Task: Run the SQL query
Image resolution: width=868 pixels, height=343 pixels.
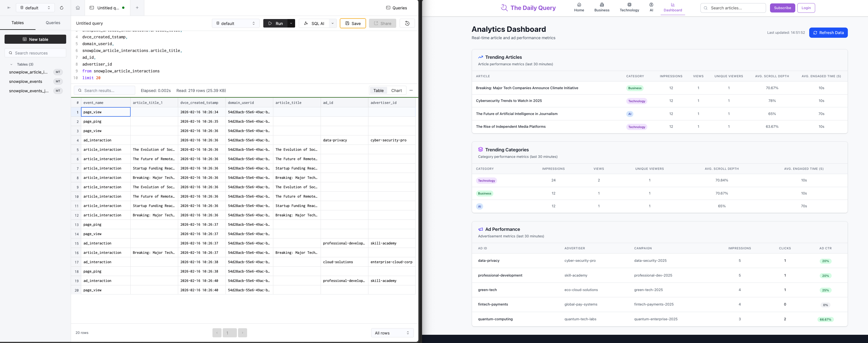Action: pyautogui.click(x=276, y=23)
